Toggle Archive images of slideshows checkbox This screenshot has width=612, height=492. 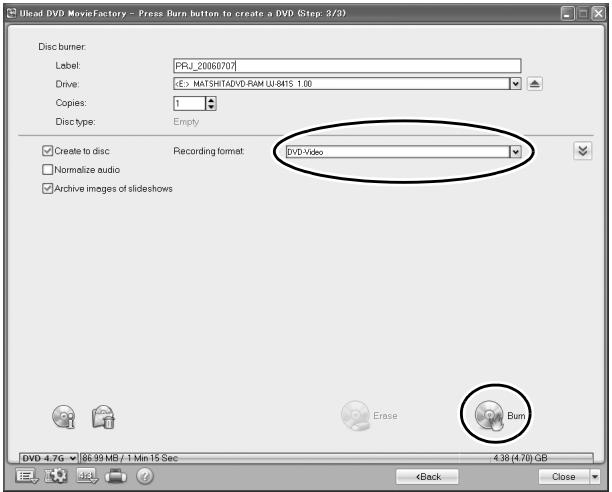point(47,189)
